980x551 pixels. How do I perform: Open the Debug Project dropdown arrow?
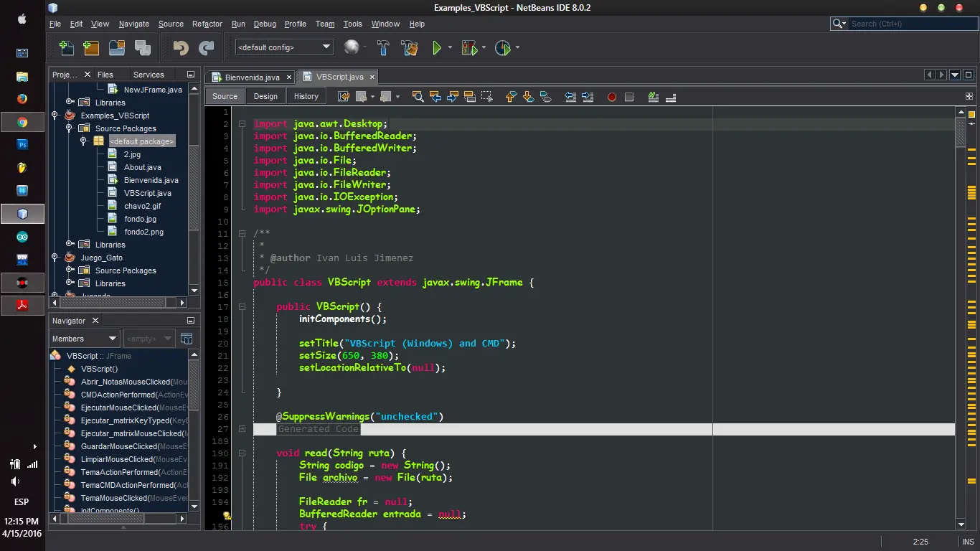[x=484, y=48]
